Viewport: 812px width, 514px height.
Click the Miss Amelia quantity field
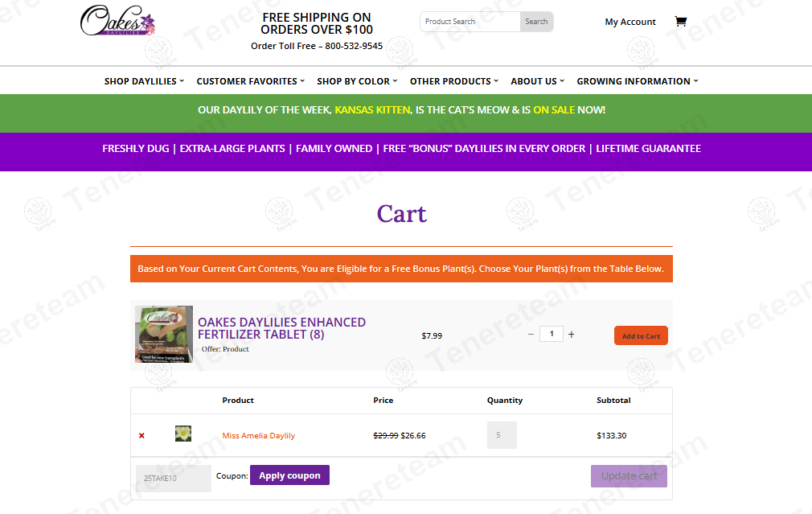pyautogui.click(x=502, y=435)
